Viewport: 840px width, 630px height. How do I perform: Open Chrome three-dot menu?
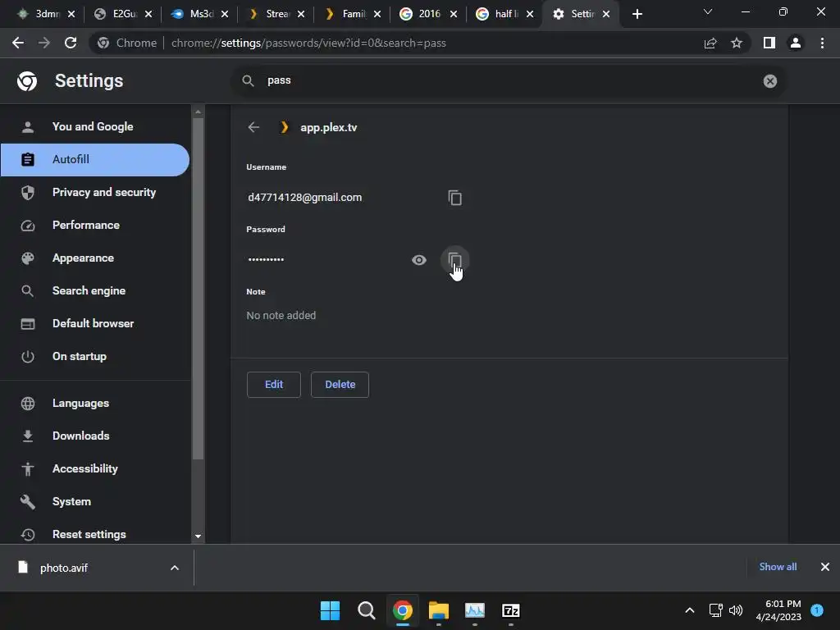[x=822, y=43]
